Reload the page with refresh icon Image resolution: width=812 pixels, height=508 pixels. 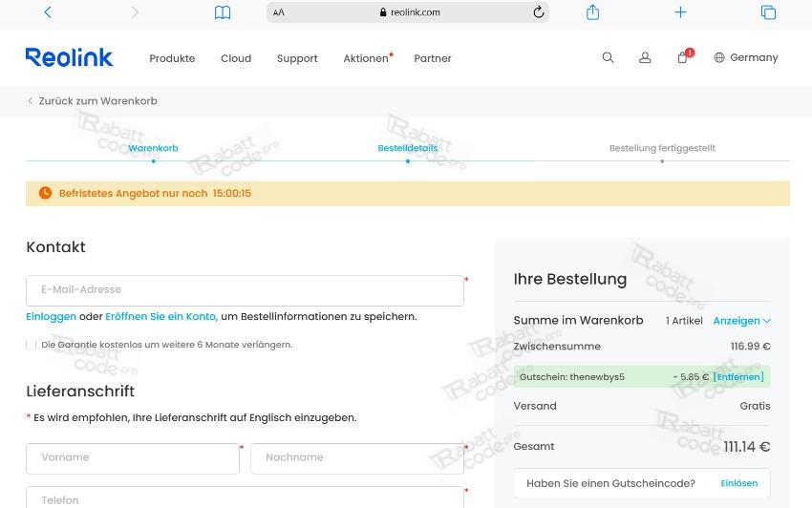click(x=539, y=11)
